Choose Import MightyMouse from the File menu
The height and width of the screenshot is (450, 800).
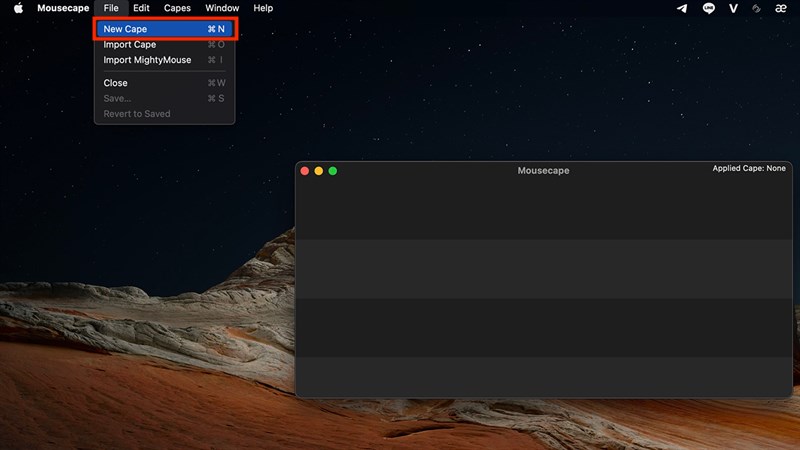147,60
